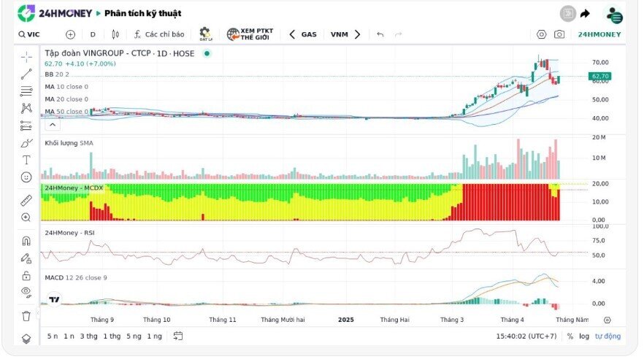
Task: Click the 'XEM PTKT THẾ GIỚI' button
Action: coord(250,34)
